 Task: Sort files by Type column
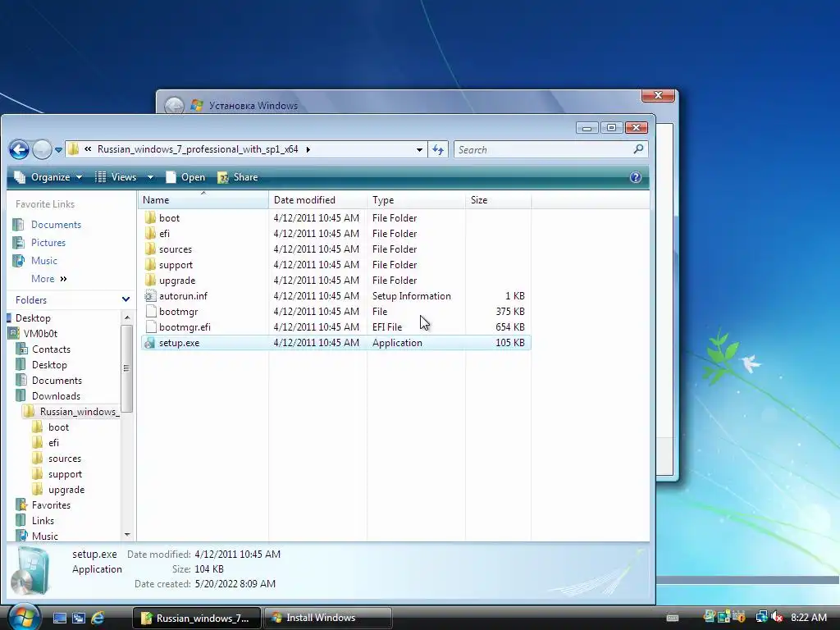coord(416,200)
